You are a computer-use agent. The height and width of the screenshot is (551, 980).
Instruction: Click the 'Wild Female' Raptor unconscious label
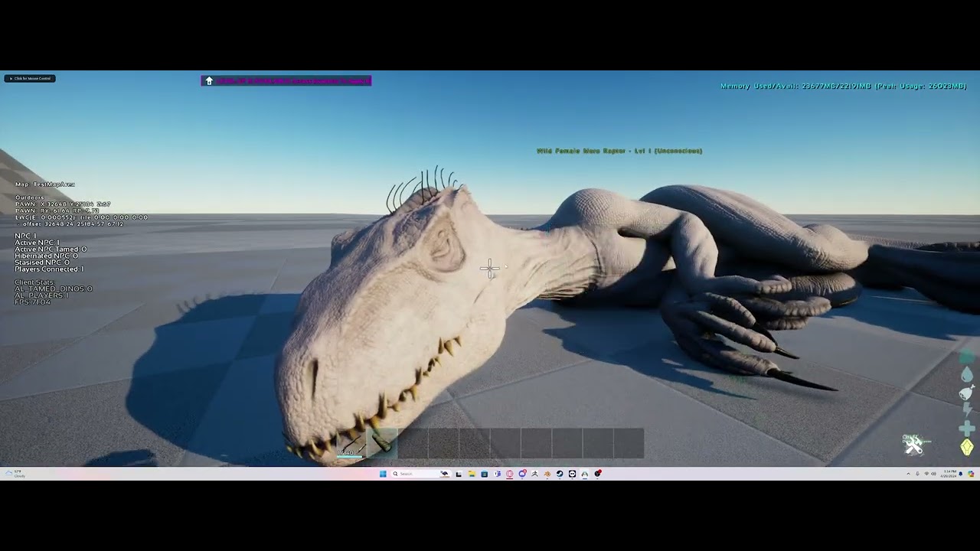pyautogui.click(x=619, y=151)
